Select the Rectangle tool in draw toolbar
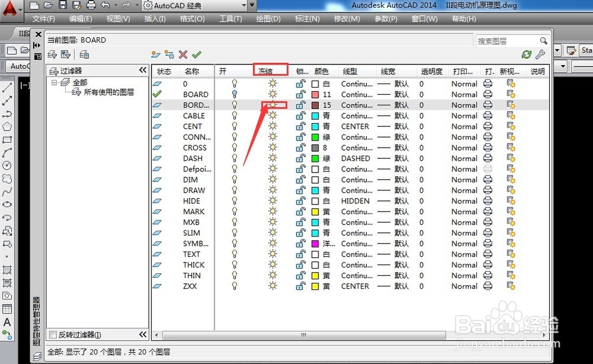 tap(7, 140)
